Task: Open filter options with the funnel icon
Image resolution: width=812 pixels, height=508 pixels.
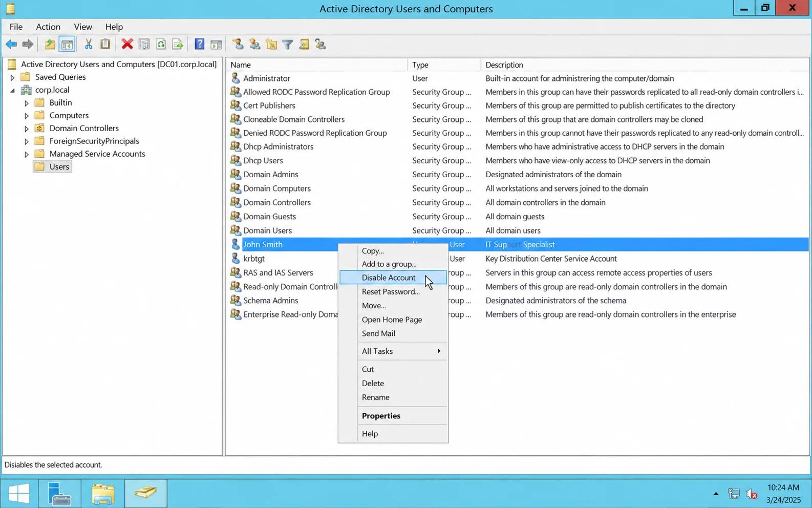Action: pos(288,45)
